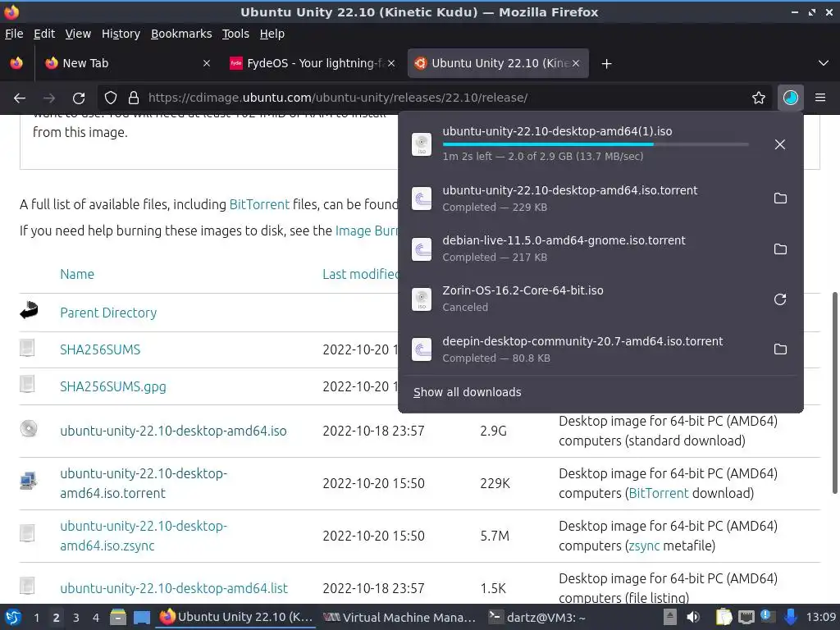Open the File menu
Screen dimensions: 840x630
(14, 34)
